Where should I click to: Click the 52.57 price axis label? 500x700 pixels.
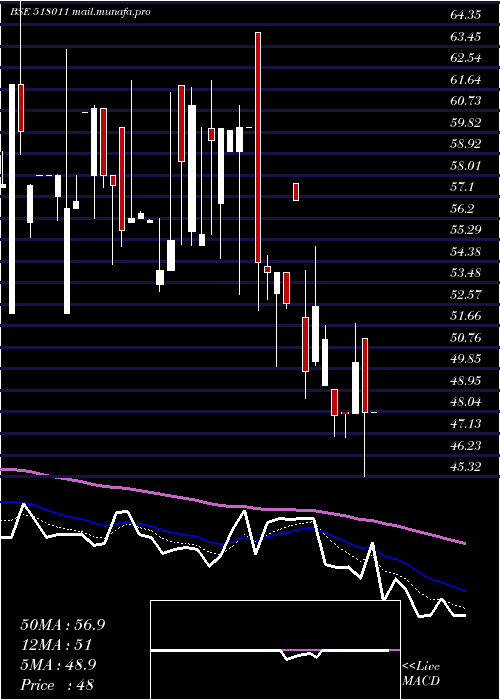466,295
